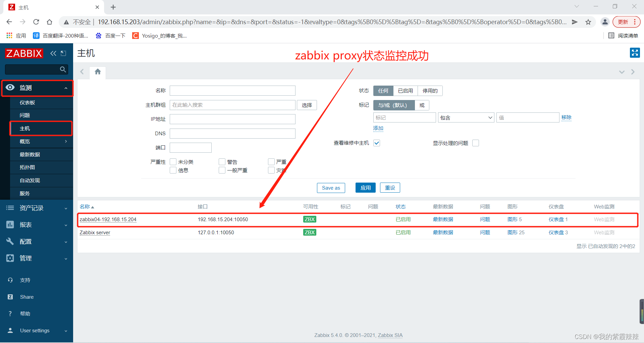Image resolution: width=644 pixels, height=343 pixels.
Task: Check the 灾难 severity checkbox
Action: (271, 170)
